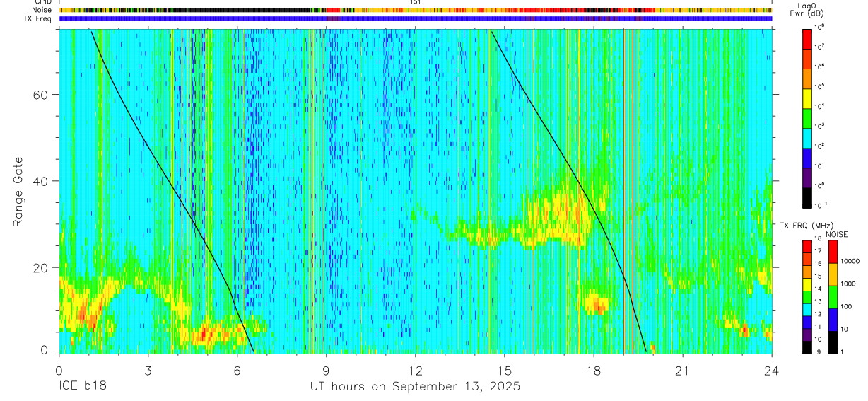Click the 'Noise' strip label at top left

point(41,11)
